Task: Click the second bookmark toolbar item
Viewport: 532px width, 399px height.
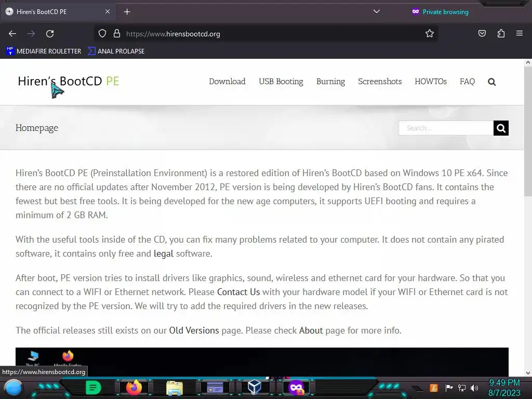Action: point(116,51)
